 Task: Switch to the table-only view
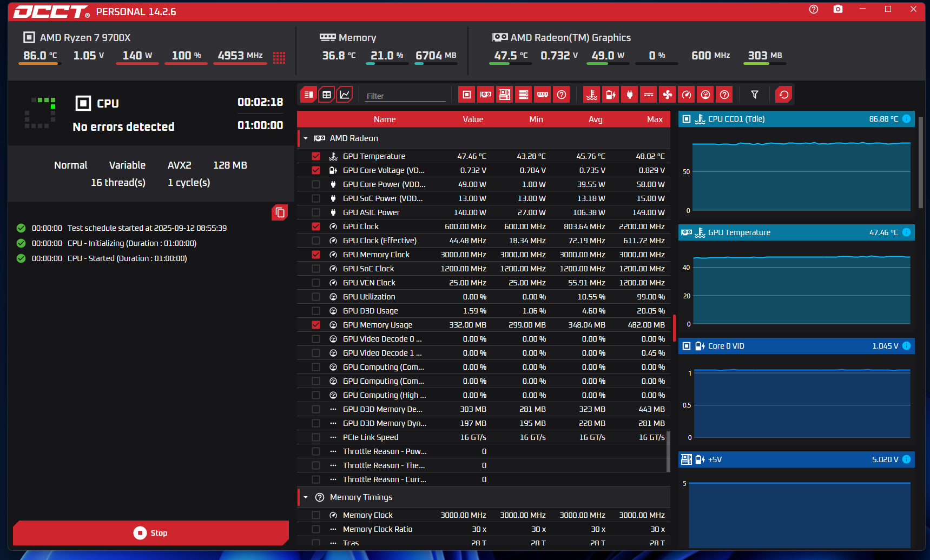[x=327, y=95]
